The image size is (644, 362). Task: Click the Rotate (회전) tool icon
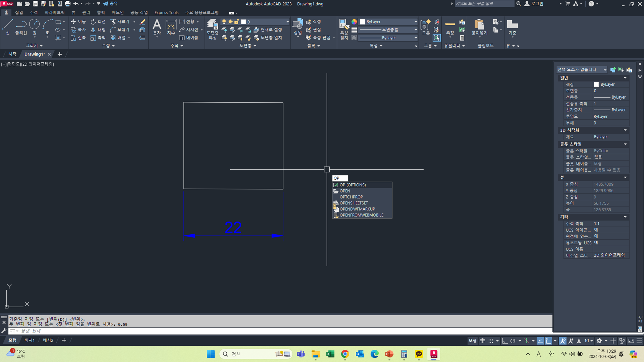93,22
